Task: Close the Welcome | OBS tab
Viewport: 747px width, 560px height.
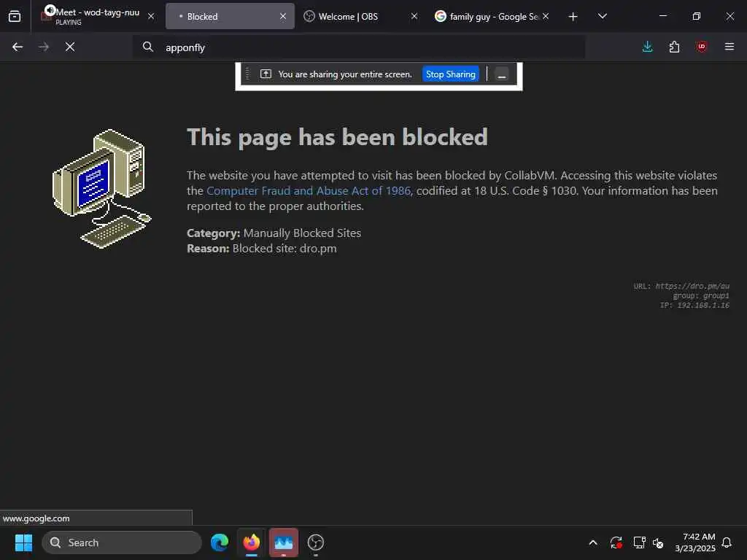Action: (414, 16)
